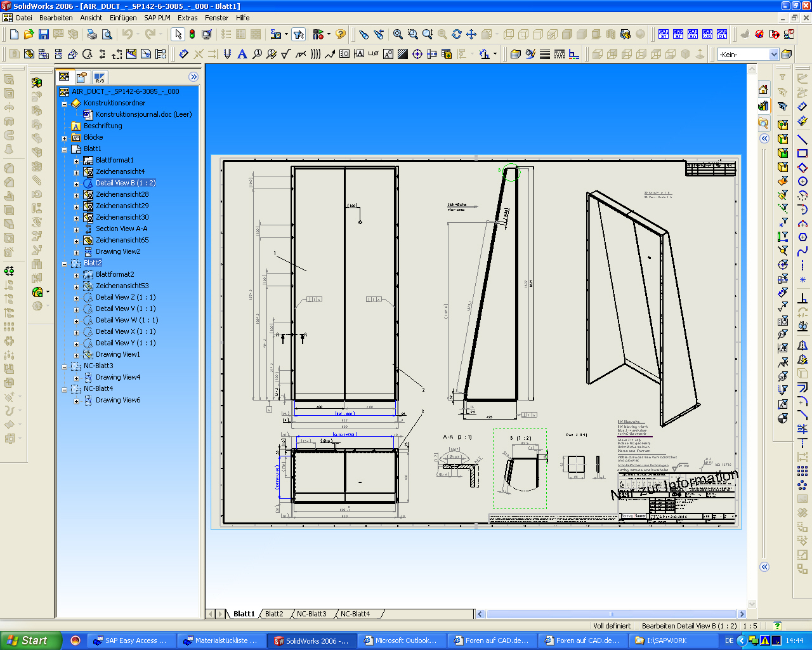The width and height of the screenshot is (812, 650).
Task: Open Konstruktionsjournal.doc in the tree
Action: [143, 114]
